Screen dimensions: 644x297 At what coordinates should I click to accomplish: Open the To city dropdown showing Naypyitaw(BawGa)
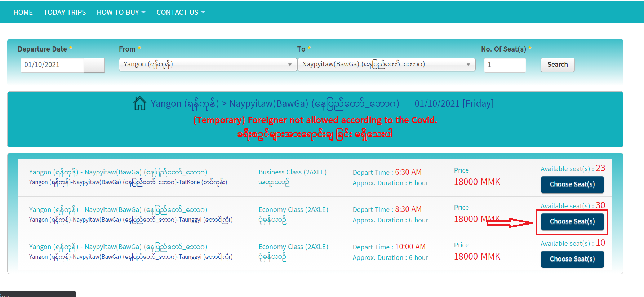pyautogui.click(x=386, y=65)
